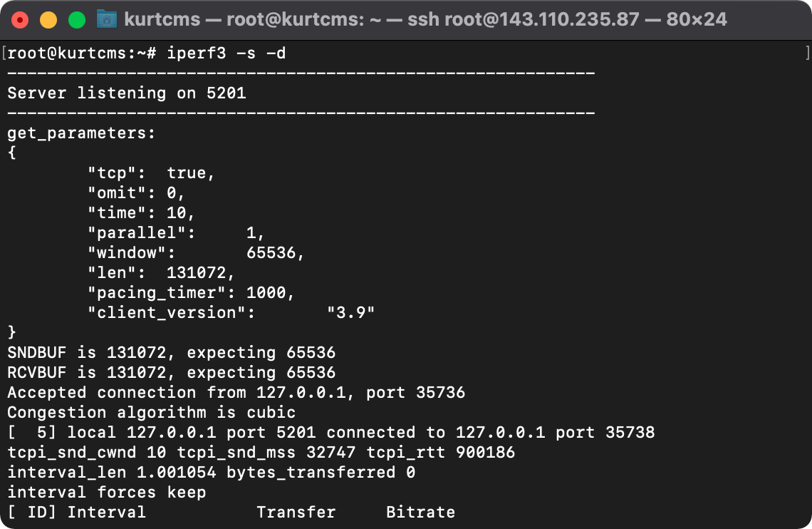
Task: Click the Terminal proxy folder icon in the title bar
Action: (x=107, y=19)
